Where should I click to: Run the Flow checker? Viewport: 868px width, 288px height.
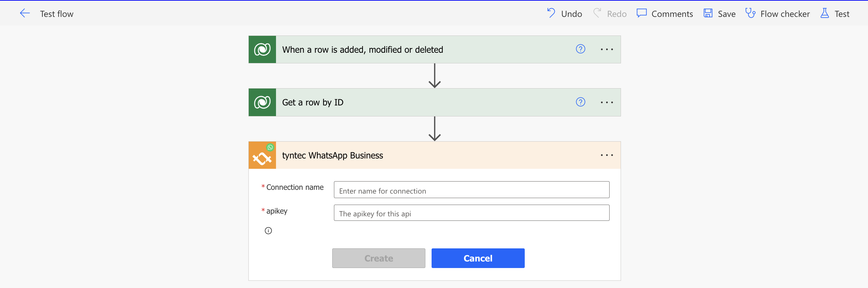[x=778, y=14]
